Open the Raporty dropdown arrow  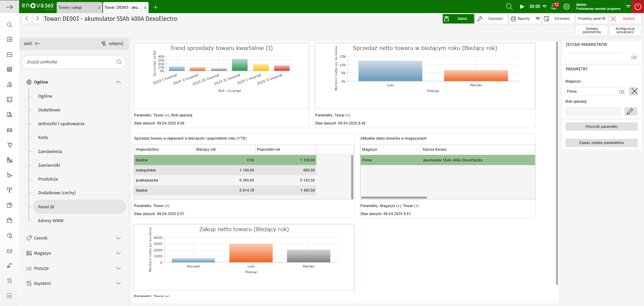pyautogui.click(x=538, y=19)
